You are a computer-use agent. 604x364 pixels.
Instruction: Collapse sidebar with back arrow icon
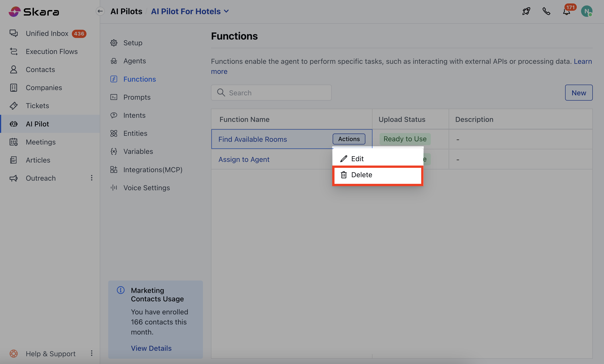click(100, 11)
